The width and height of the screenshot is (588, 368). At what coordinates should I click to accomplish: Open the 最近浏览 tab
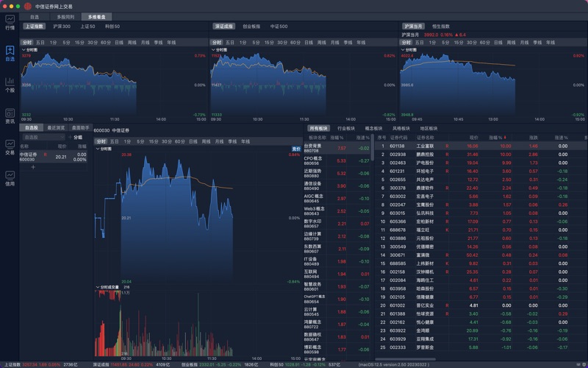[x=56, y=127]
